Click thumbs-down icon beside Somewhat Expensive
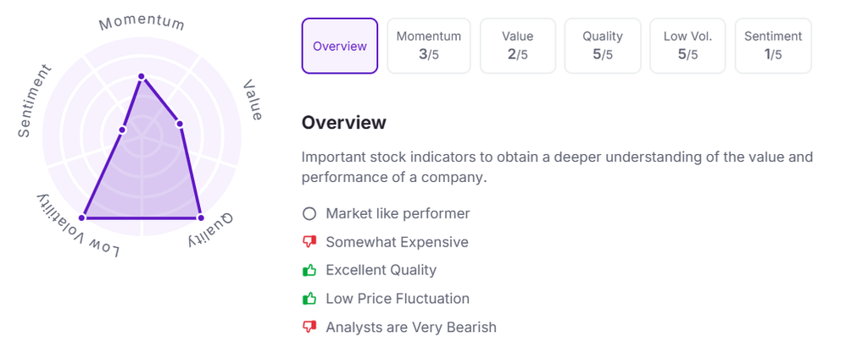This screenshot has width=868, height=364. point(309,242)
